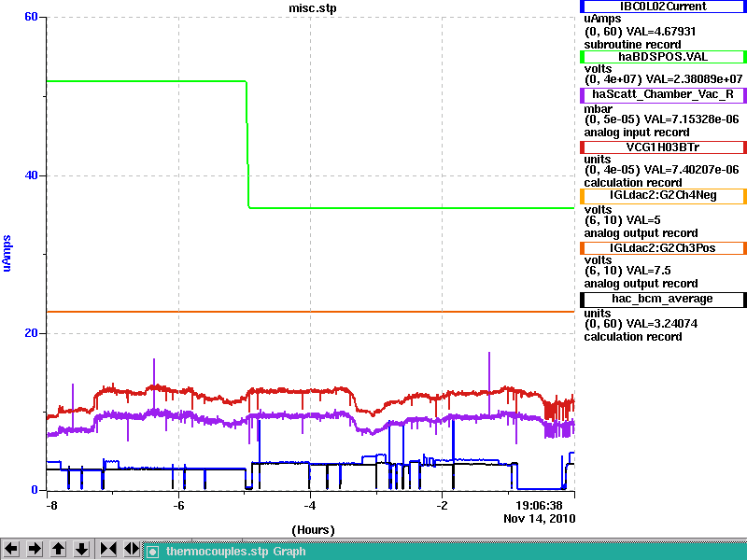Screen dimensions: 747x560
Task: Click the misc.stp graph title
Action: click(x=313, y=8)
